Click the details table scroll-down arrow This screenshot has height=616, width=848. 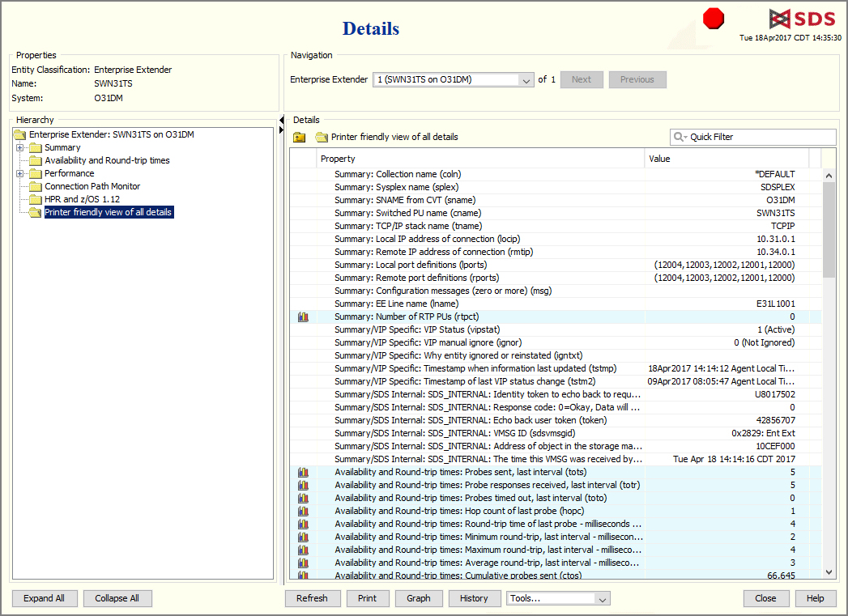click(829, 572)
